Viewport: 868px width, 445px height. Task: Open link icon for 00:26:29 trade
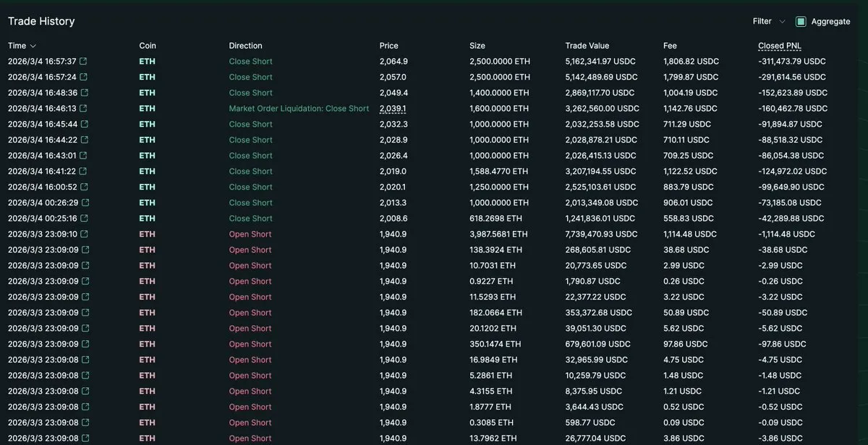[85, 203]
